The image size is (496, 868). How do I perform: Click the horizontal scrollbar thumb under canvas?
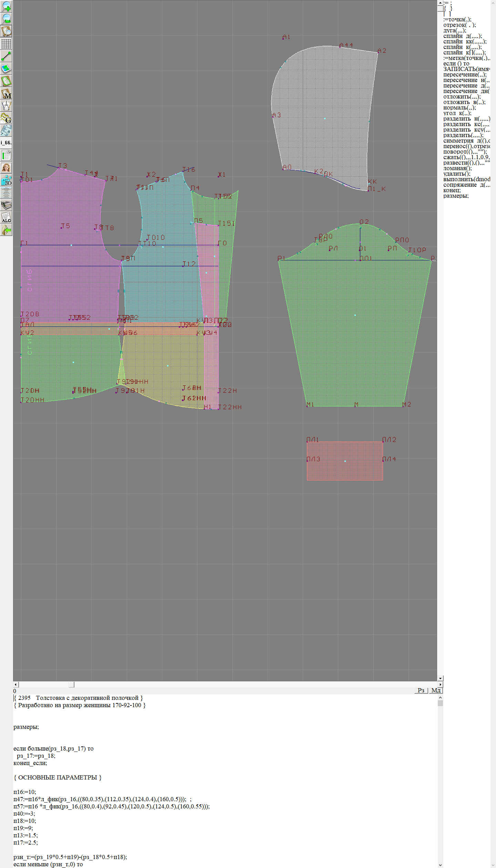coord(71,684)
